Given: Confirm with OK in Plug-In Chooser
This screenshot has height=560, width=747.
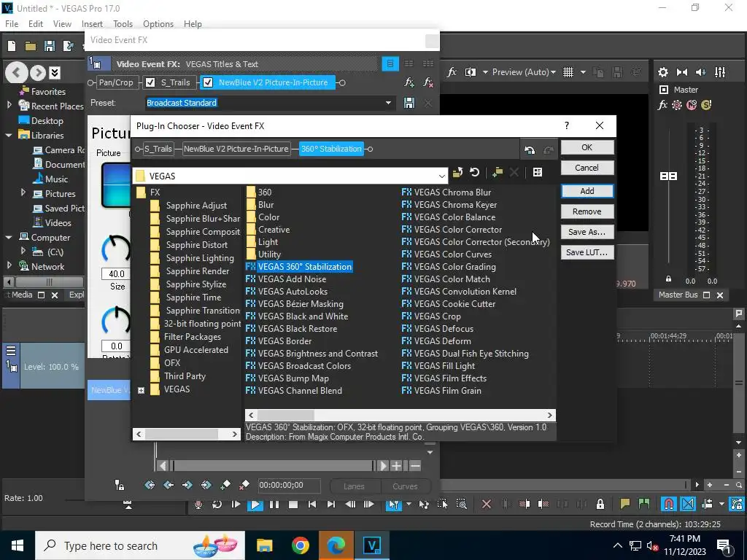Looking at the screenshot, I should click(x=587, y=147).
